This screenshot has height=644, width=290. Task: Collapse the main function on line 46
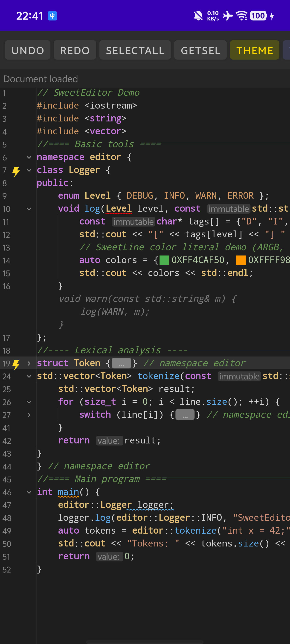[29, 492]
